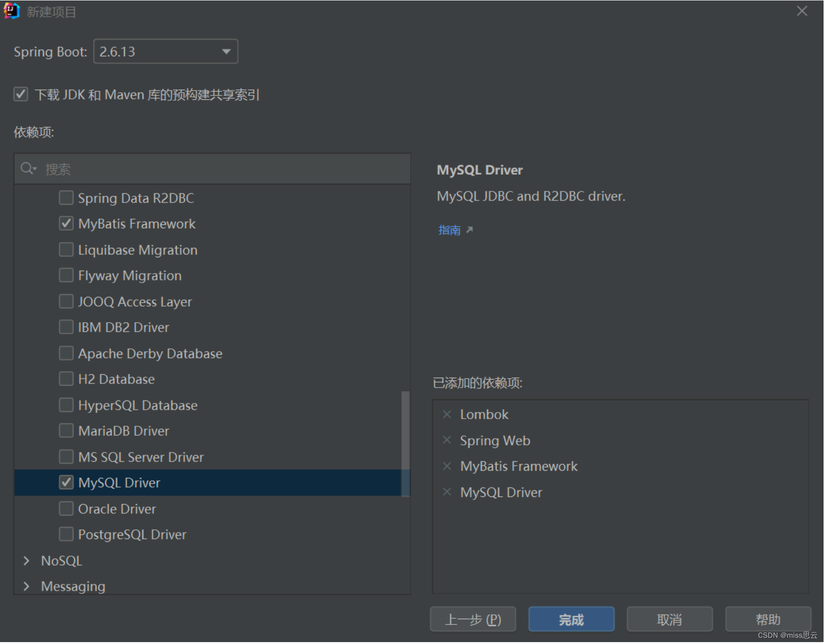
Task: Check MS SQL Server Driver dependency
Action: [66, 457]
